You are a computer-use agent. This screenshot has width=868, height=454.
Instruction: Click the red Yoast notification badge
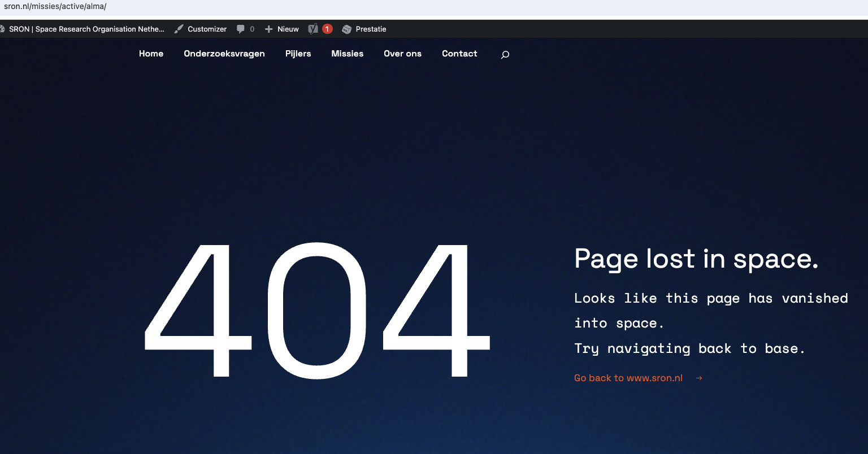[327, 29]
